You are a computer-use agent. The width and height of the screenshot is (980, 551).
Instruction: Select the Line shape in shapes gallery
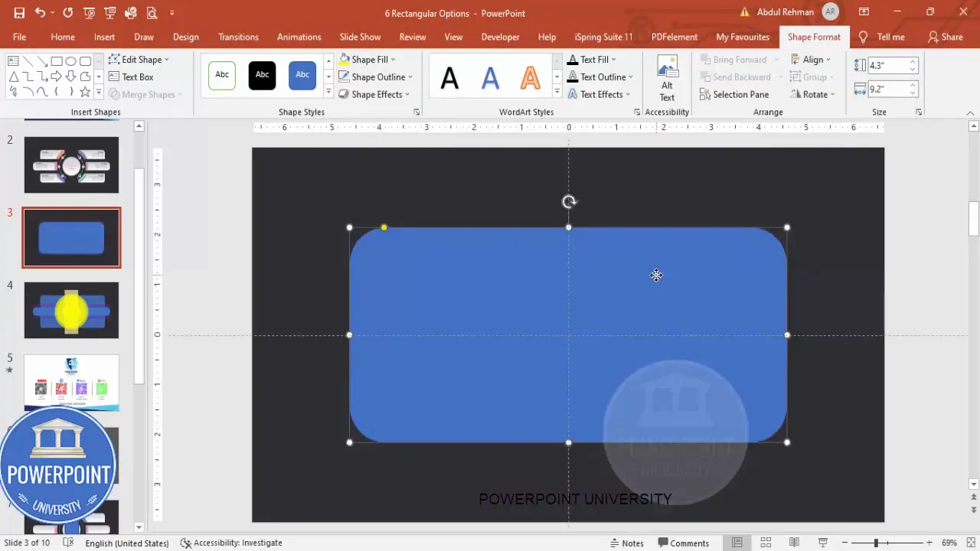pos(28,61)
